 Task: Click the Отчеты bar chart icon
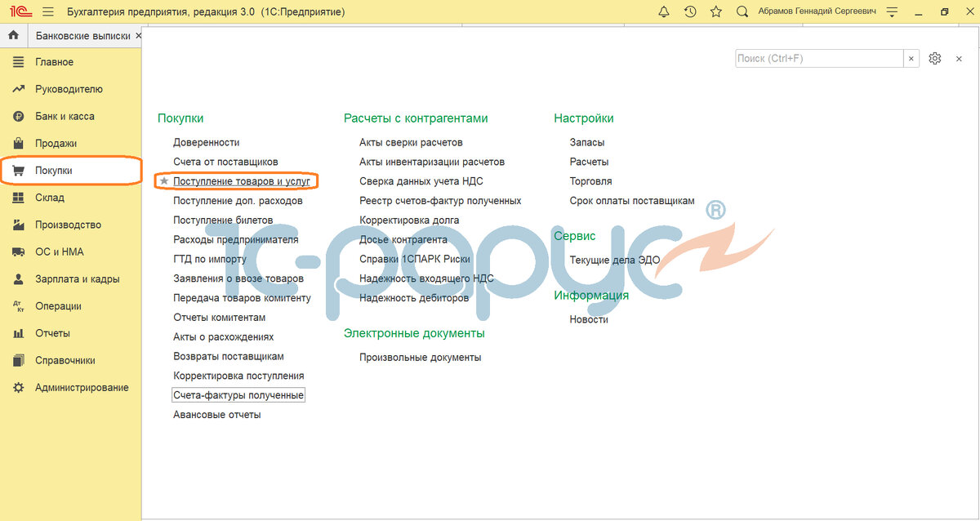18,333
